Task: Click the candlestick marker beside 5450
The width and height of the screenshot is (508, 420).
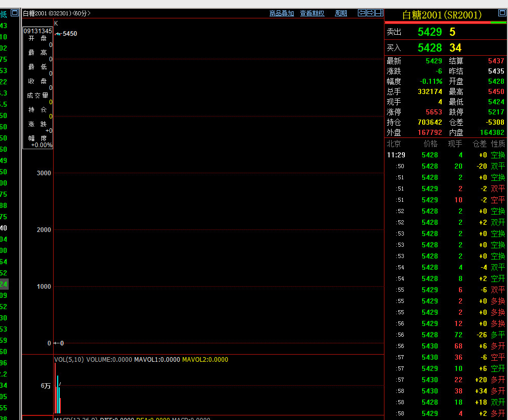Action: [58, 34]
